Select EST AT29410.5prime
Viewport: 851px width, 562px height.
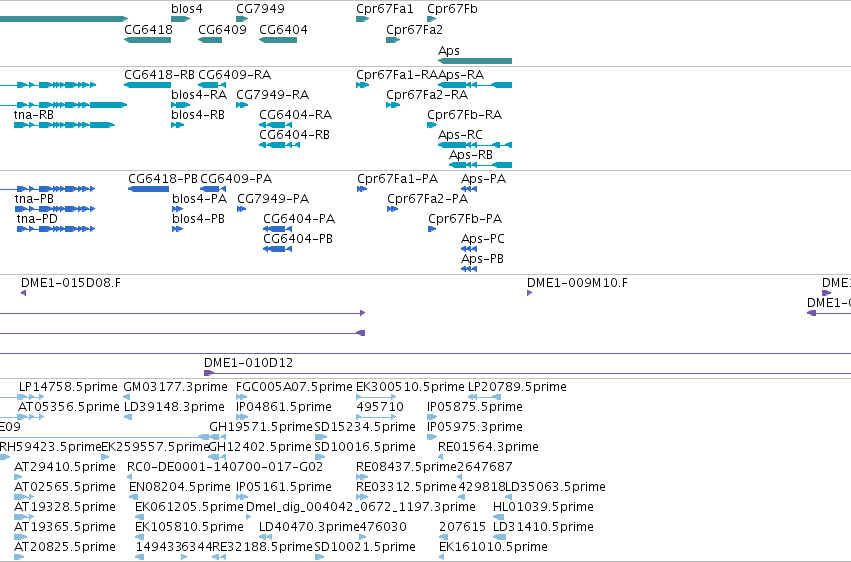point(65,467)
